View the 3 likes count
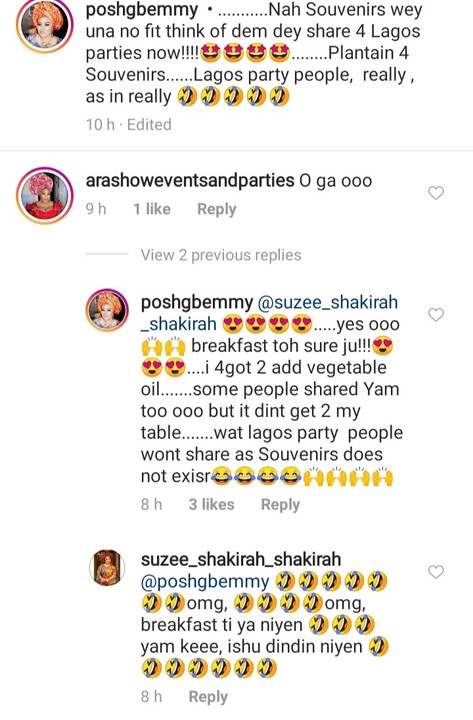The height and width of the screenshot is (720, 473). tap(211, 505)
